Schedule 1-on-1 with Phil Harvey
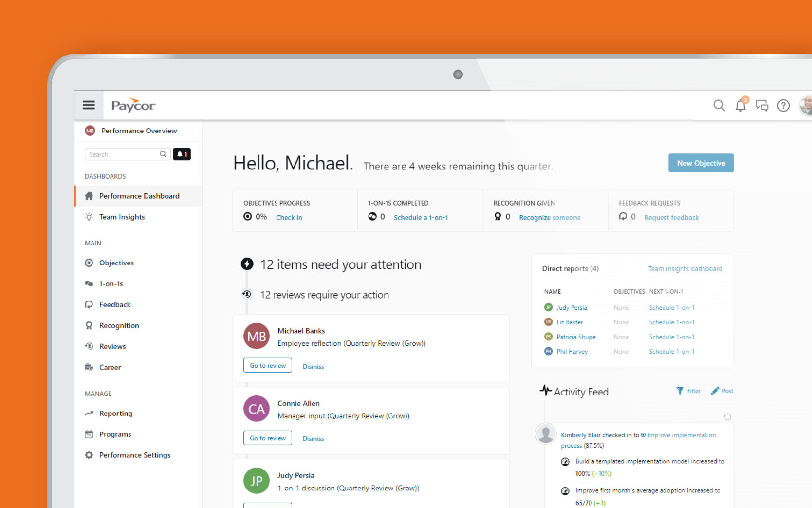The width and height of the screenshot is (812, 508). 671,352
